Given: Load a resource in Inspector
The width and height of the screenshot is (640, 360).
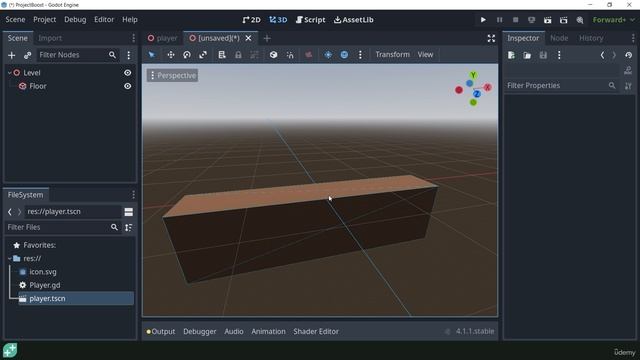Looking at the screenshot, I should tap(527, 55).
